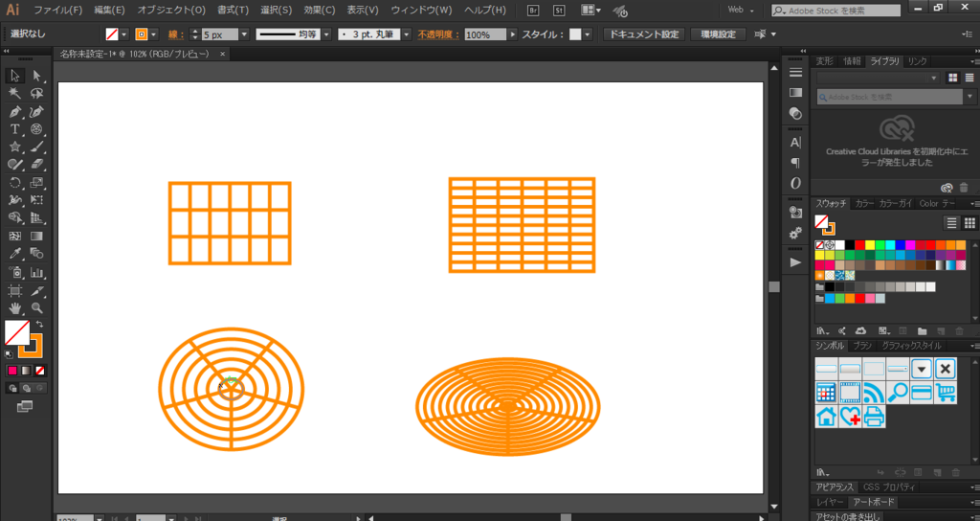This screenshot has width=980, height=521.
Task: Select the Symbol Sprayer tool
Action: point(15,273)
